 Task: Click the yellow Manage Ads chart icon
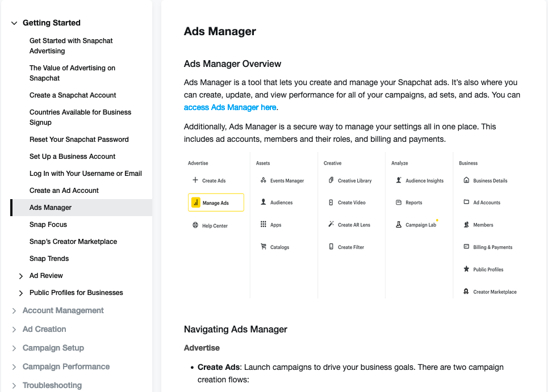(x=196, y=203)
